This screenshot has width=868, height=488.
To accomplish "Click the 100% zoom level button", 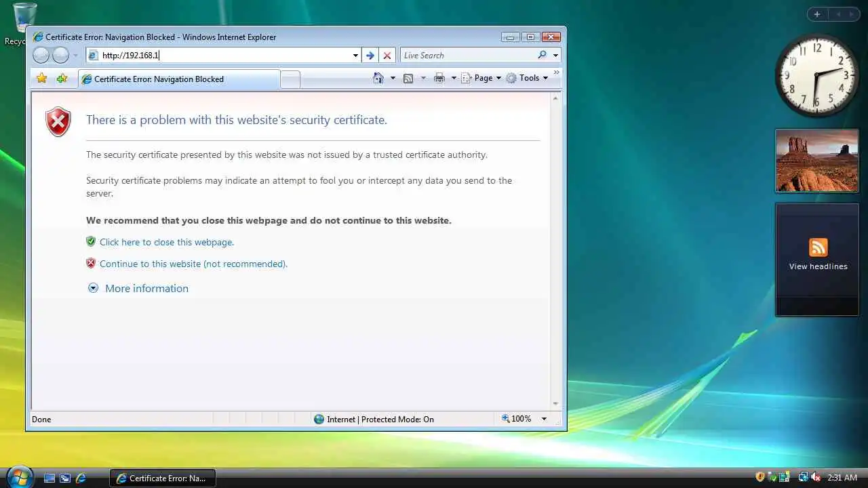I will click(517, 419).
